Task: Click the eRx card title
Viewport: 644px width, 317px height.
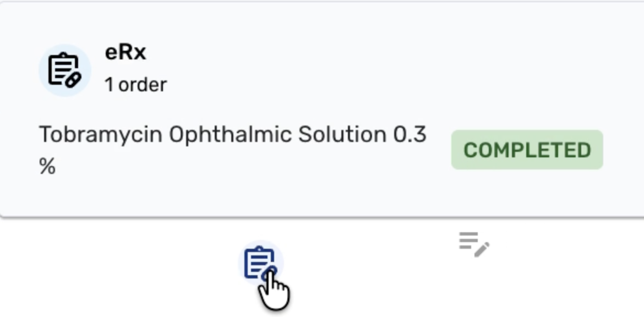Action: [x=125, y=52]
